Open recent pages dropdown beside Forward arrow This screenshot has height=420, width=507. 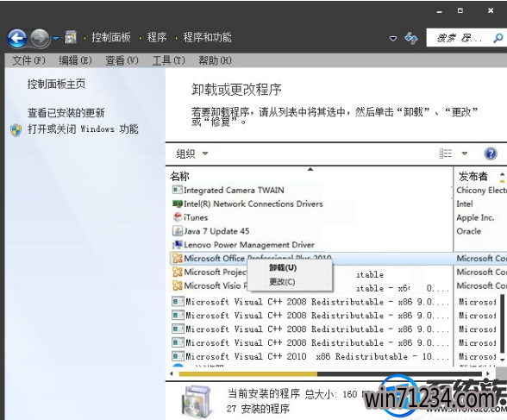coord(56,38)
